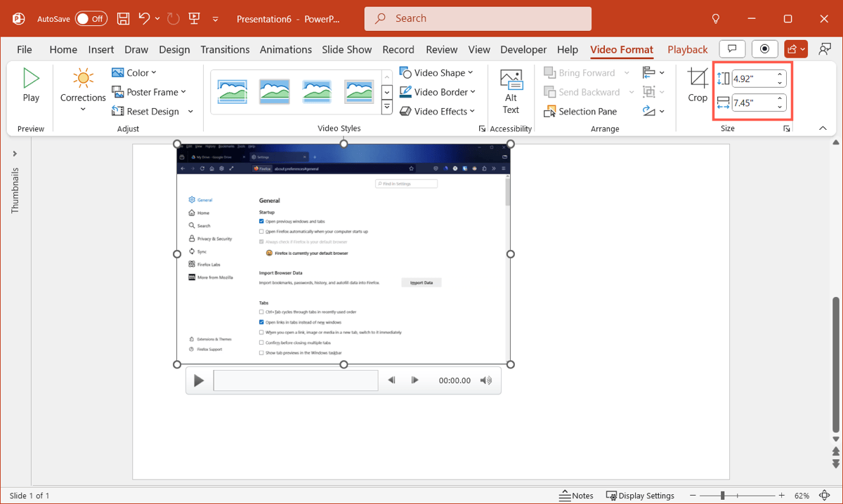Open the Corrections brightness menu

pyautogui.click(x=83, y=91)
